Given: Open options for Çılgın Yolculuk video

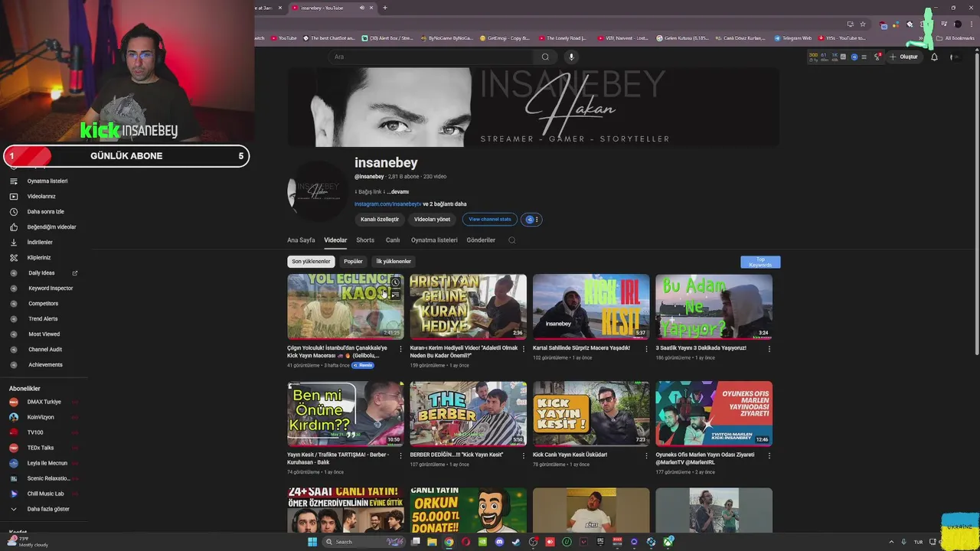Looking at the screenshot, I should pyautogui.click(x=400, y=349).
